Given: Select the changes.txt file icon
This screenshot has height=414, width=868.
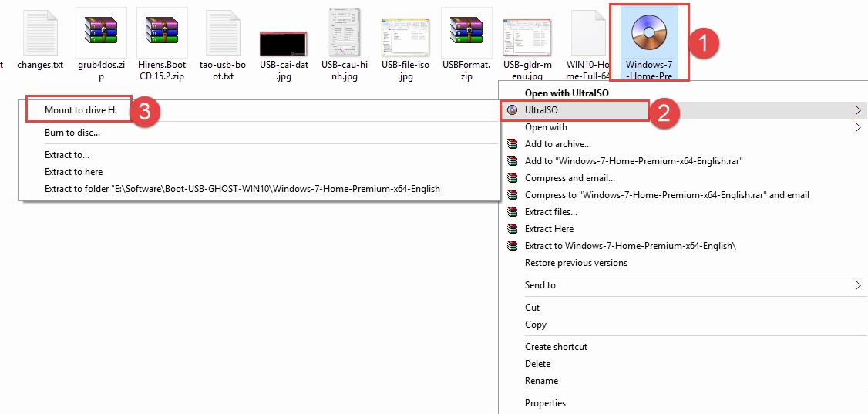Looking at the screenshot, I should pyautogui.click(x=40, y=32).
